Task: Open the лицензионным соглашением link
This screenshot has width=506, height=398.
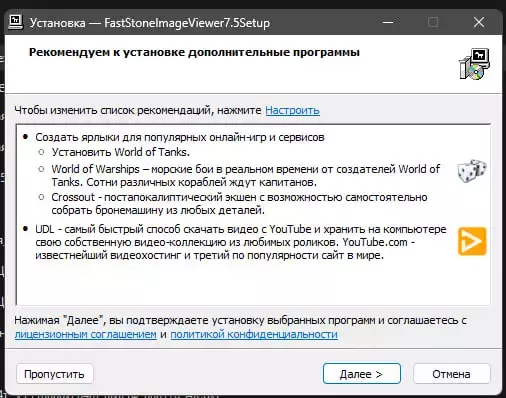Action: click(x=86, y=334)
